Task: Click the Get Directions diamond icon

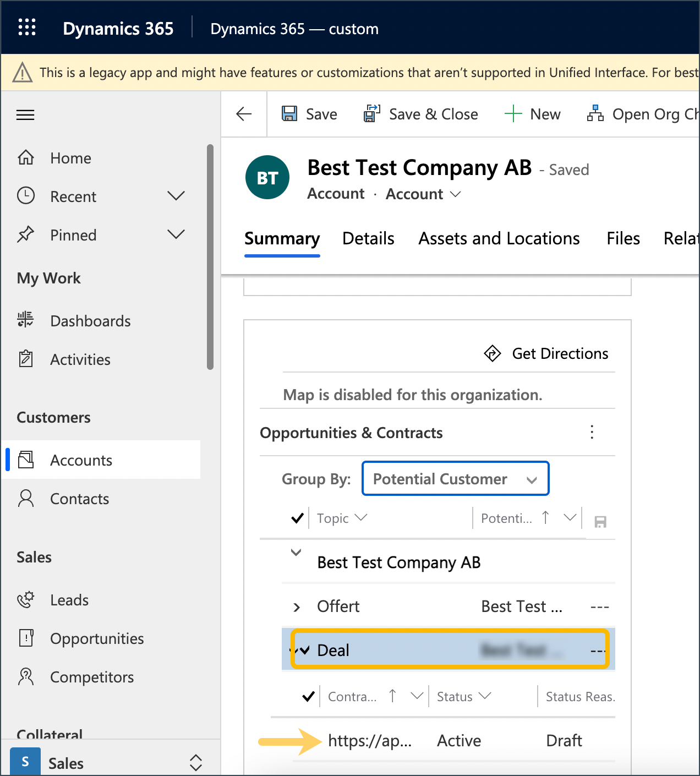Action: (x=493, y=353)
